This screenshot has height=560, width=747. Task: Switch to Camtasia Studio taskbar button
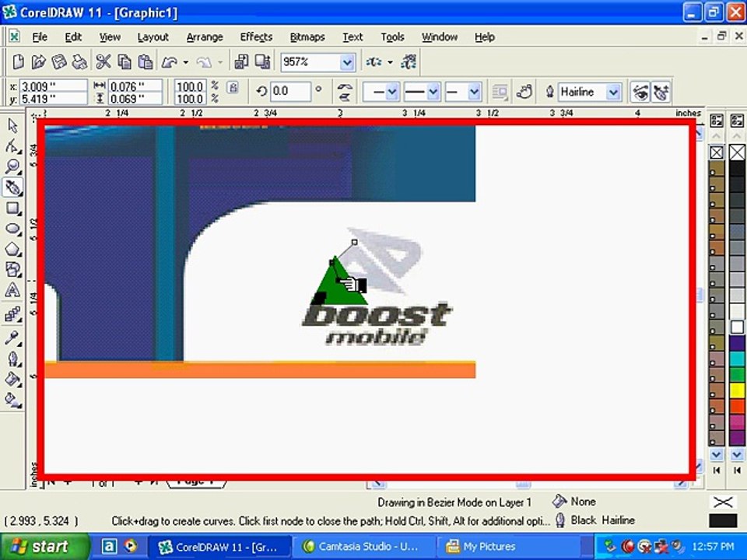pos(363,546)
